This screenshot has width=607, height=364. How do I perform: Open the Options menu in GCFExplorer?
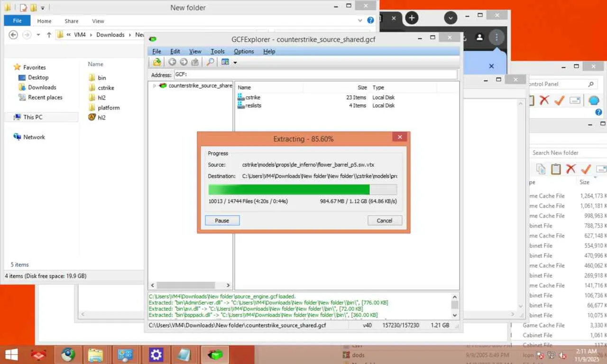pyautogui.click(x=244, y=51)
